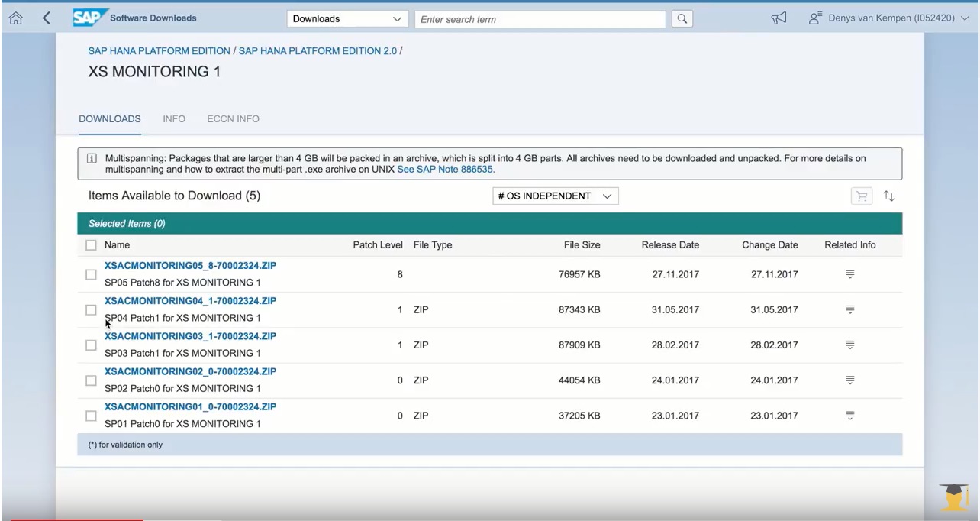Check the XSACMONITORING03_1 row checkbox
Screen dimensions: 980x521
tap(91, 345)
